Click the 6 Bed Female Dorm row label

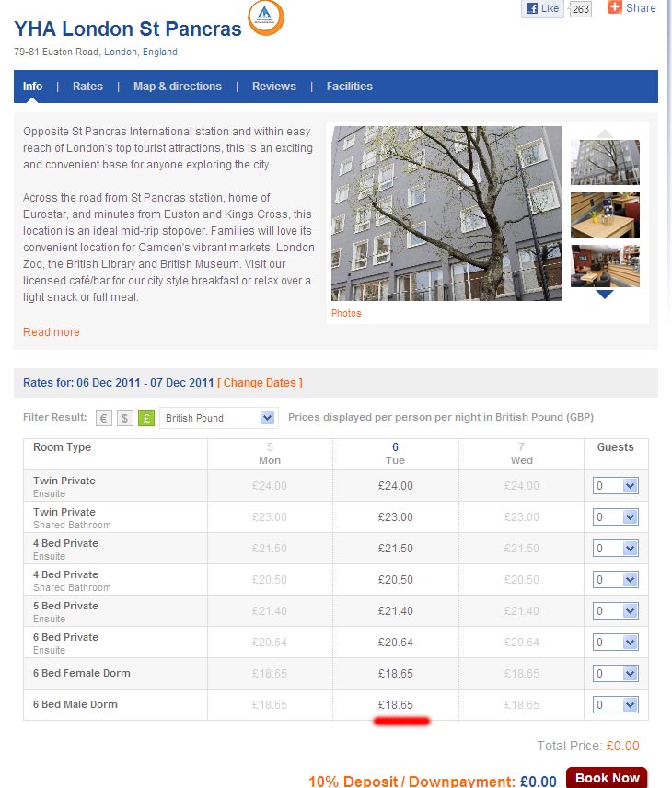tap(82, 673)
